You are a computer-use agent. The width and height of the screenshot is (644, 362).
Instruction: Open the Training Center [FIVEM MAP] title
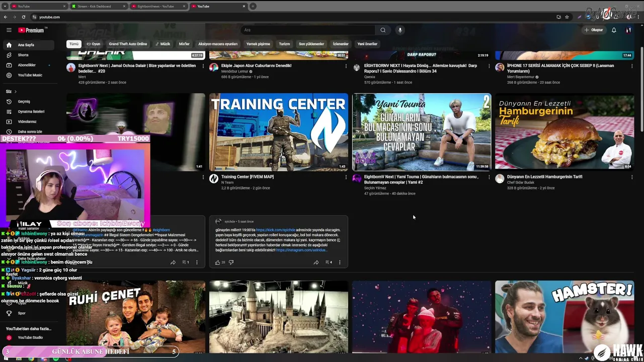pos(248,176)
